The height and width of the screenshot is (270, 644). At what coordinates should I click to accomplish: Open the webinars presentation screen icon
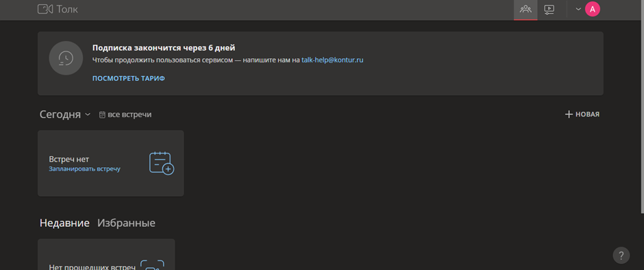pos(549,9)
